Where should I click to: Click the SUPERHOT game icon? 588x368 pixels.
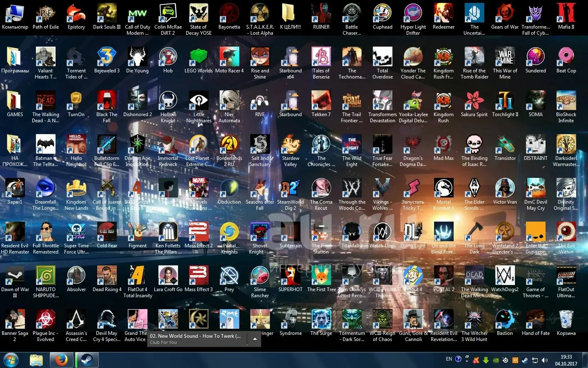291,280
